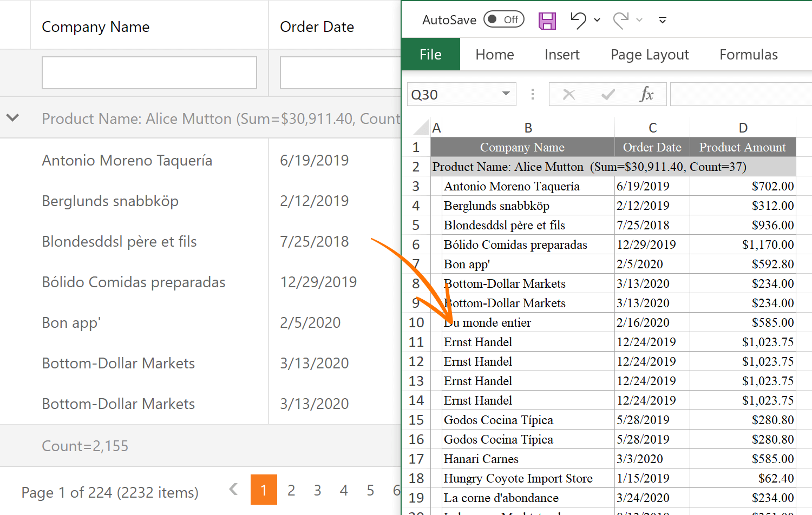This screenshot has width=812, height=515.
Task: Click the Redo arrow icon
Action: click(620, 20)
